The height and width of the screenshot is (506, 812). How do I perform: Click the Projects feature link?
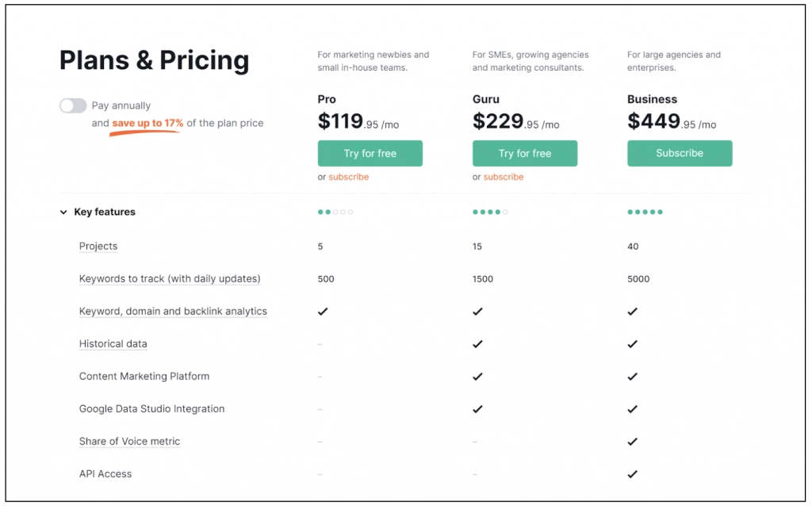pyautogui.click(x=98, y=246)
